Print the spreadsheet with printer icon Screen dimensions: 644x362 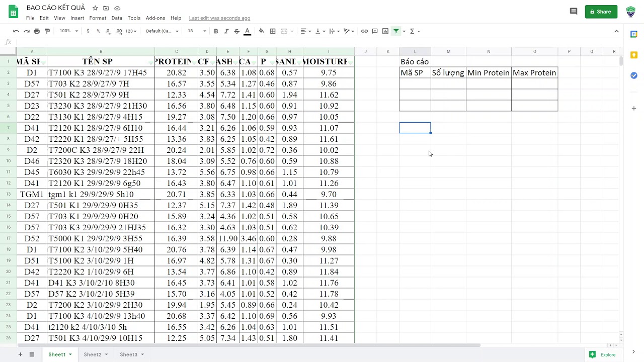pyautogui.click(x=37, y=31)
